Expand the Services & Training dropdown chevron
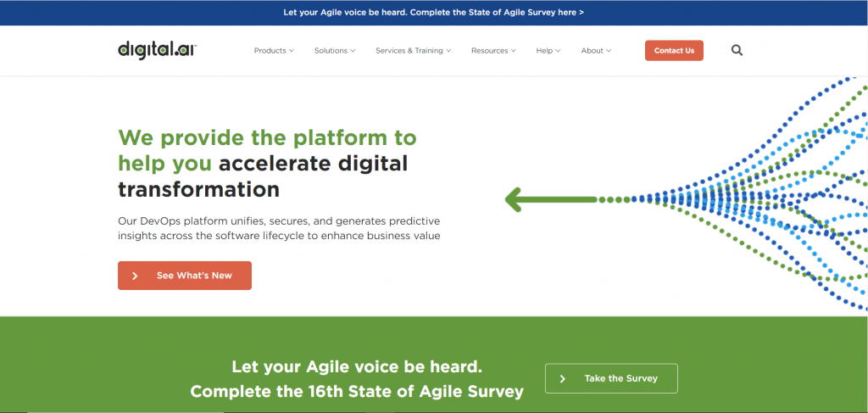Viewport: 868px width, 413px height. [448, 51]
